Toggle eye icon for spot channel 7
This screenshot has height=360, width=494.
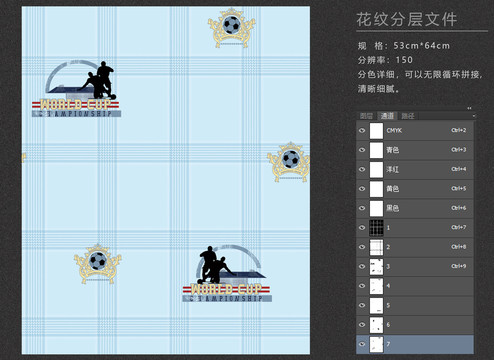[x=362, y=344]
